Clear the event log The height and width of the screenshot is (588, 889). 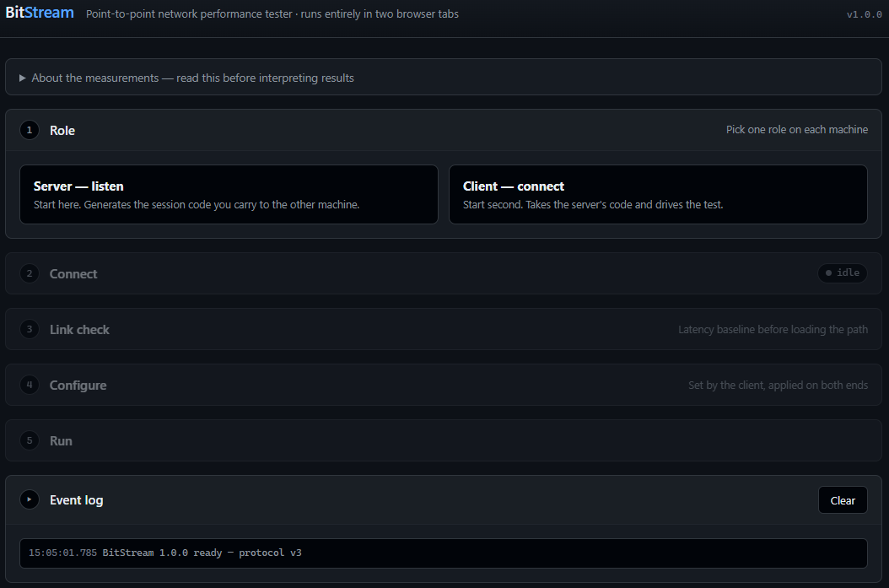tap(843, 500)
